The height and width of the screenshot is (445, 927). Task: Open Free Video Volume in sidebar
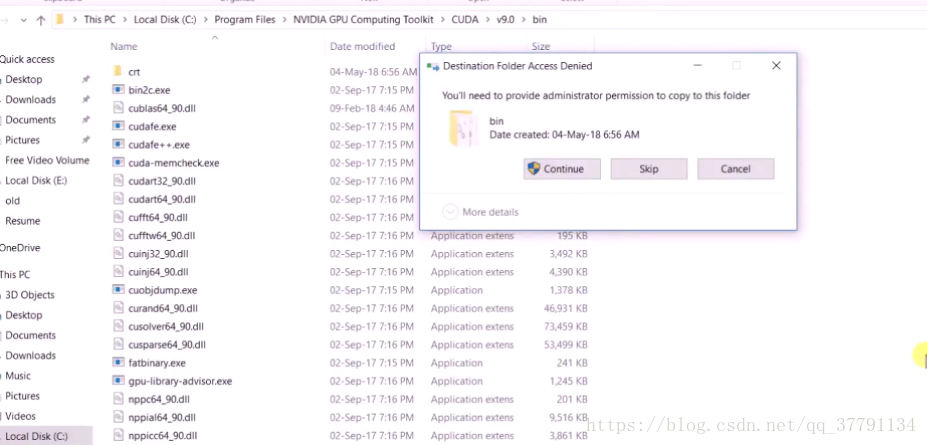47,160
